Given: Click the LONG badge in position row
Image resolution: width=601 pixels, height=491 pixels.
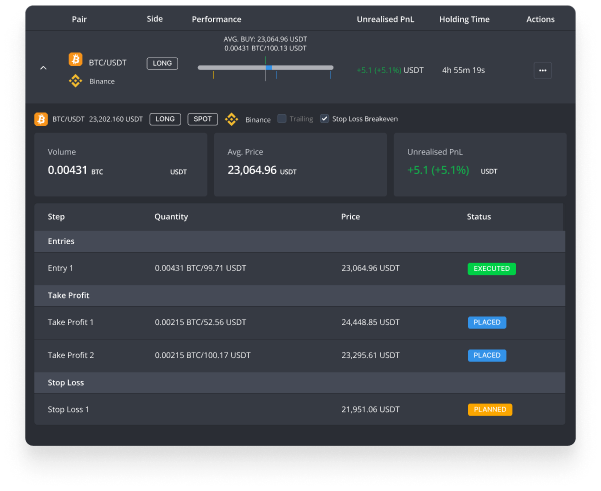Looking at the screenshot, I should tap(162, 63).
